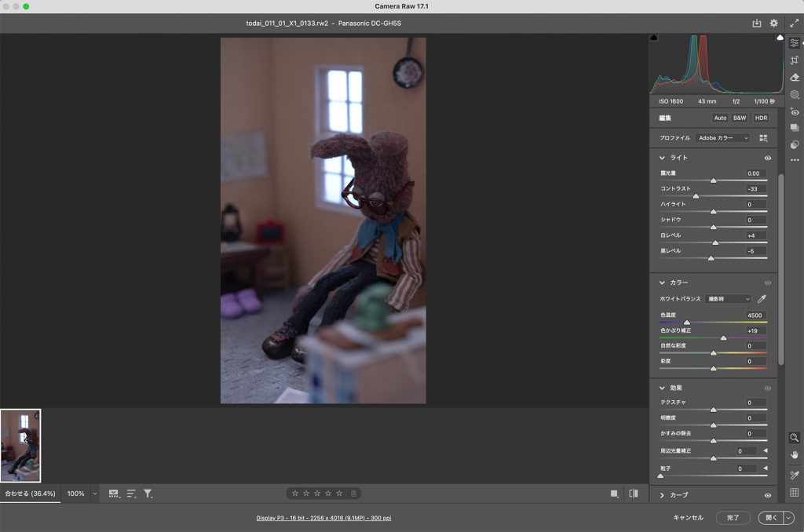Toggle before/after comparison view
The width and height of the screenshot is (804, 532).
(634, 494)
